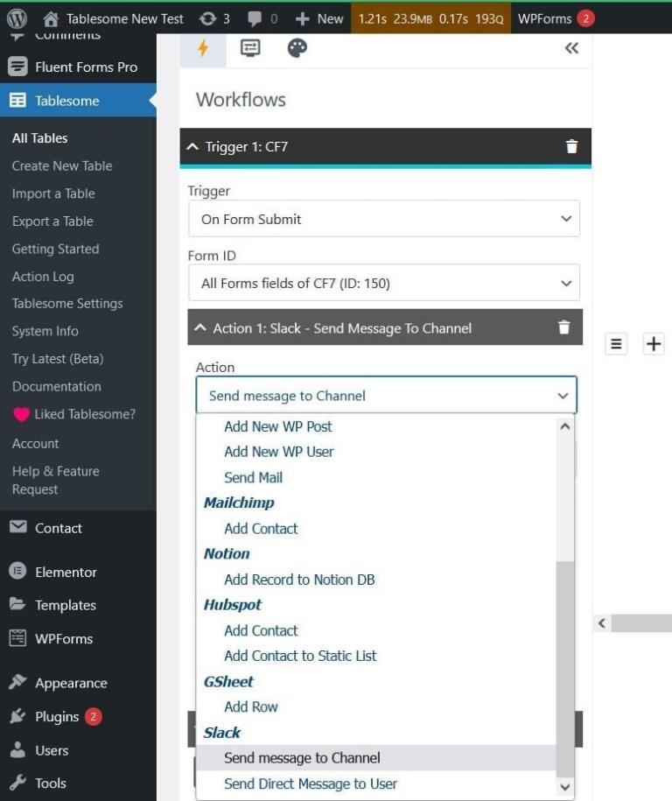The width and height of the screenshot is (672, 801).
Task: Open the Form ID dropdown for CF7
Action: click(x=385, y=283)
